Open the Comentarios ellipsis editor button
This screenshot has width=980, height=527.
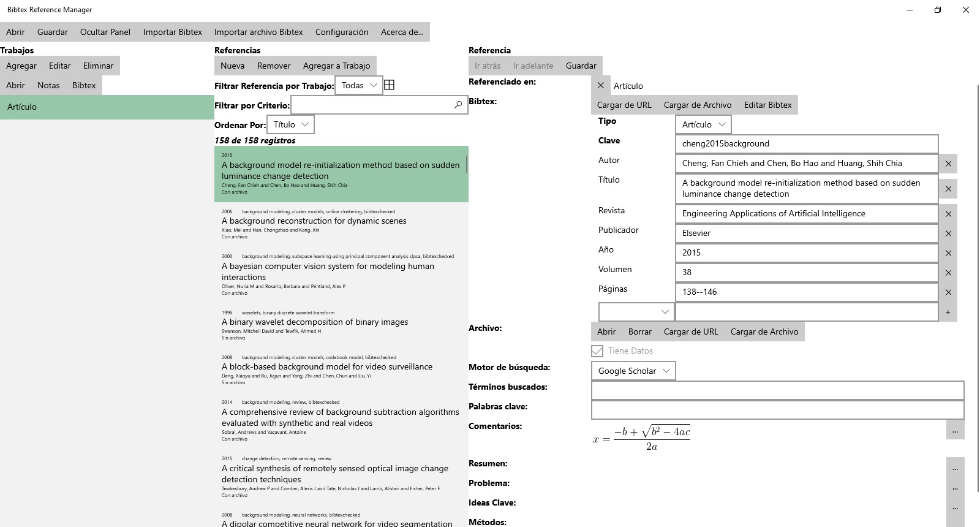tap(955, 430)
